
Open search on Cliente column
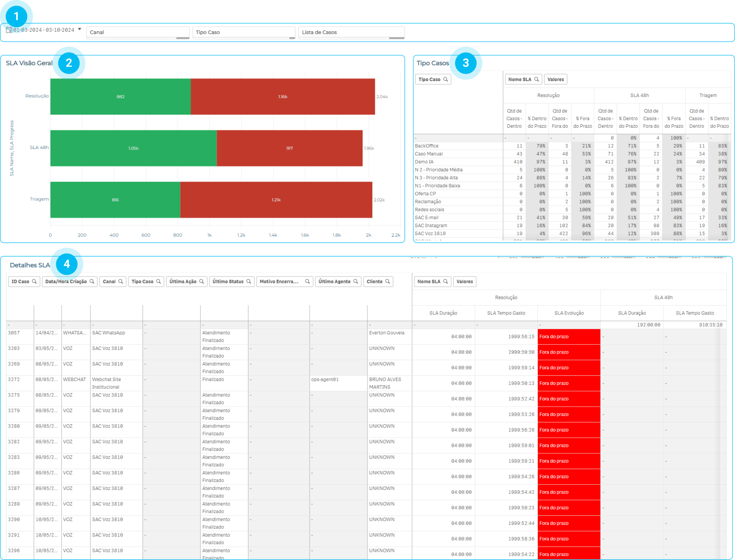pyautogui.click(x=388, y=281)
